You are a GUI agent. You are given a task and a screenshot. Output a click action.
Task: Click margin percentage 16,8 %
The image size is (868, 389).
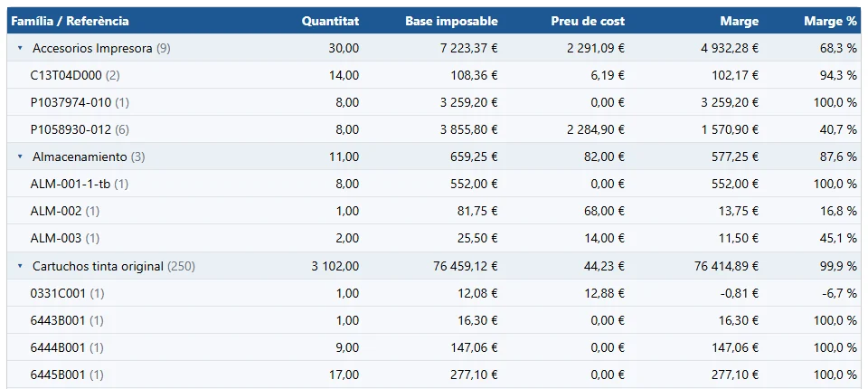[838, 211]
